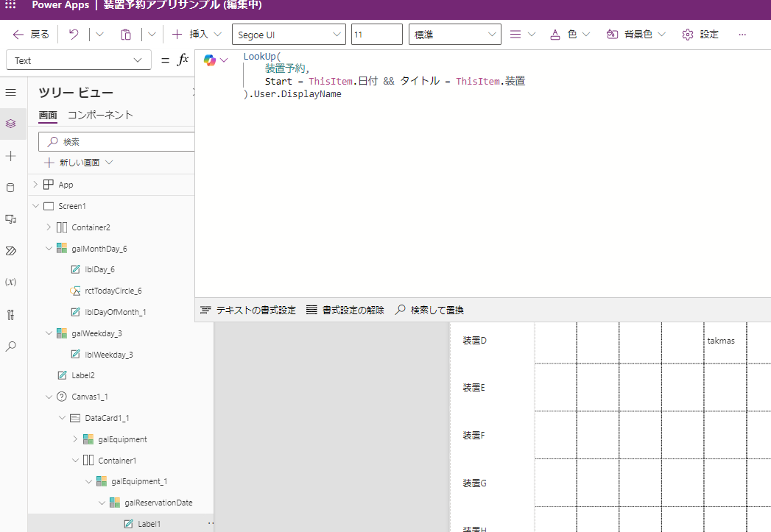Open the data cylinder icon in sidebar
The width and height of the screenshot is (771, 532).
pos(11,188)
